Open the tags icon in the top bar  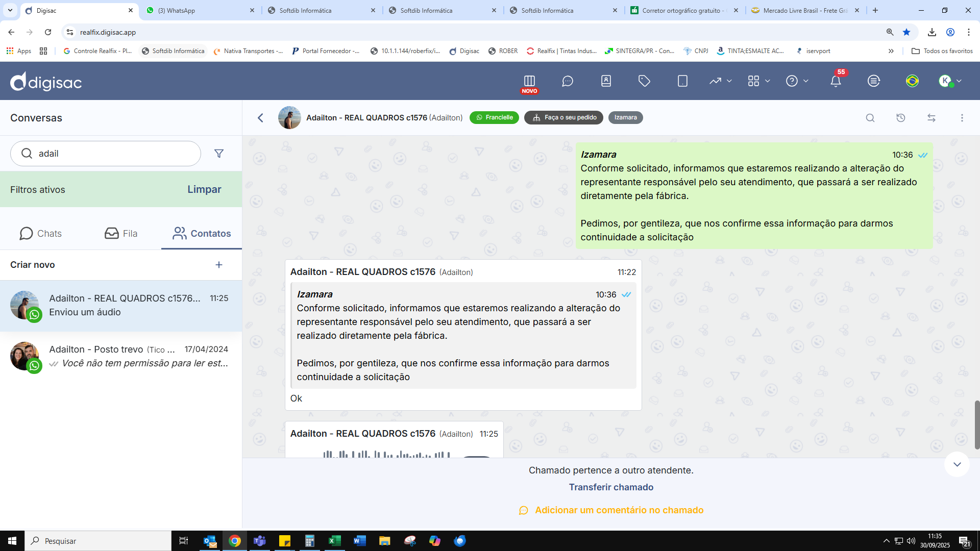[x=644, y=81]
